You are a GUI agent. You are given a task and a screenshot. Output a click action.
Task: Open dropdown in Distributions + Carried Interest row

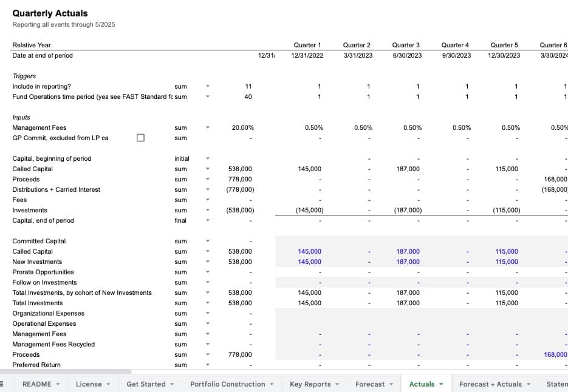[208, 190]
